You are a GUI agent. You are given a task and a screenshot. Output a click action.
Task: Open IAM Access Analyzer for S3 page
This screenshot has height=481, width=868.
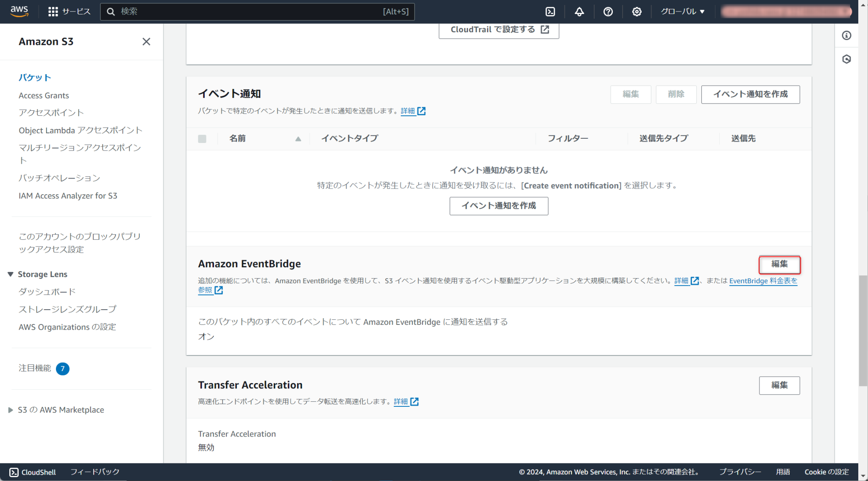68,196
